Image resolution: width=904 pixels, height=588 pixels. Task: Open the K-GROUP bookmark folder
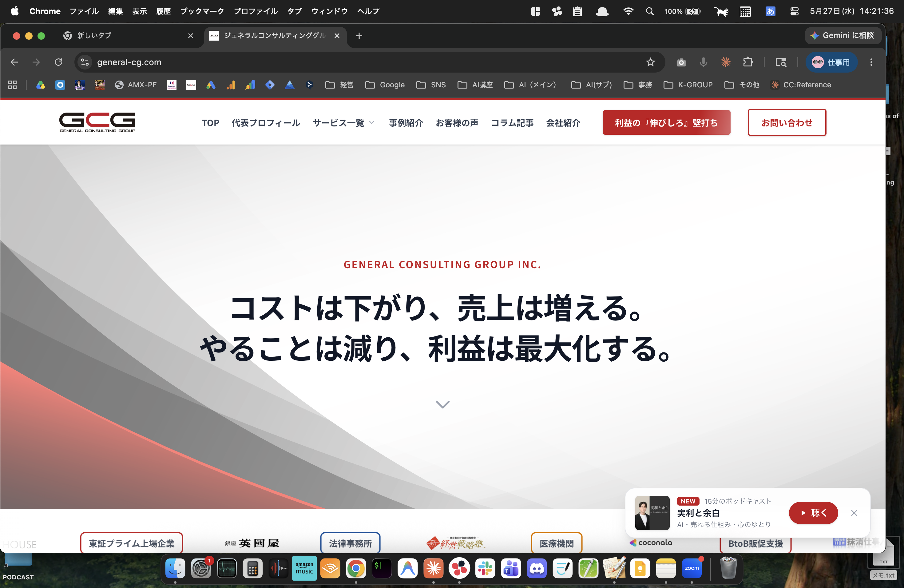tap(688, 85)
